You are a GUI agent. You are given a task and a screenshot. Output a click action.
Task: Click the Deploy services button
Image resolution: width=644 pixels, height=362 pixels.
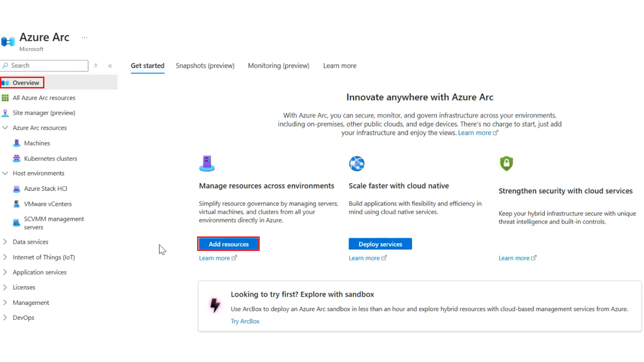tap(380, 244)
